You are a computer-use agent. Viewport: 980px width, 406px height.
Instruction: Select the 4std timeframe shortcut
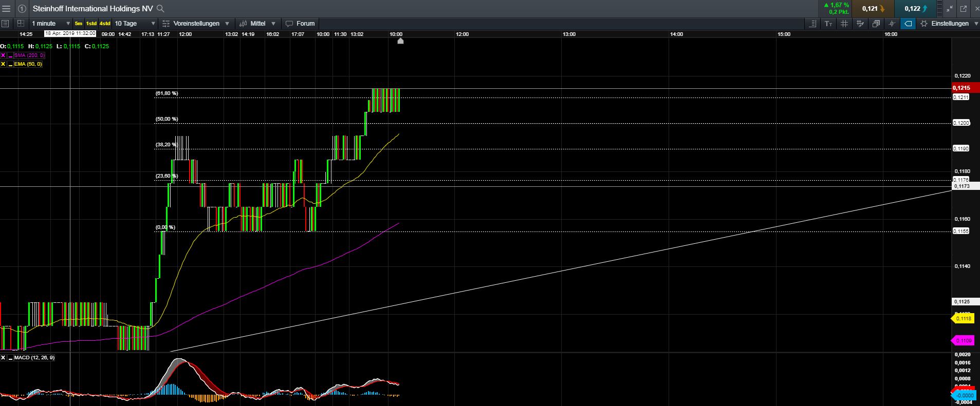(x=105, y=24)
